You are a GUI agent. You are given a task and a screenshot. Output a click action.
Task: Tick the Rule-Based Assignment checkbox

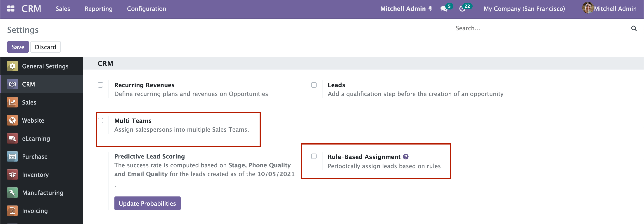[x=314, y=156]
